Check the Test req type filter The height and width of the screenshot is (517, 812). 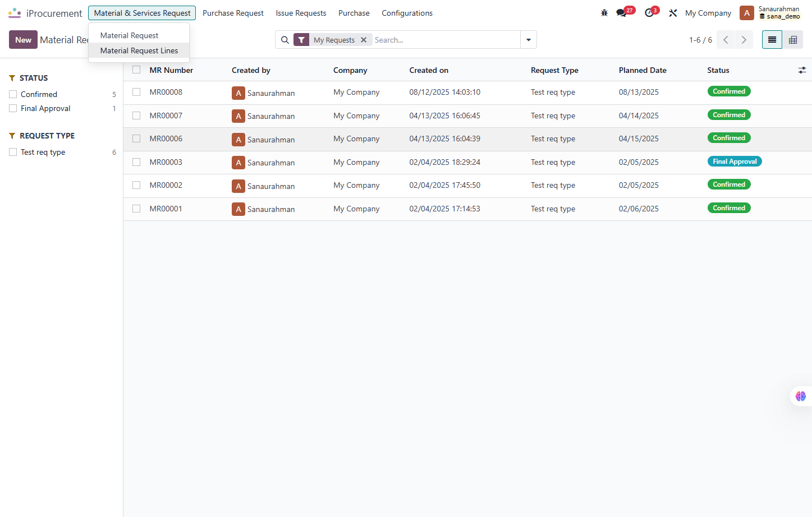coord(13,152)
